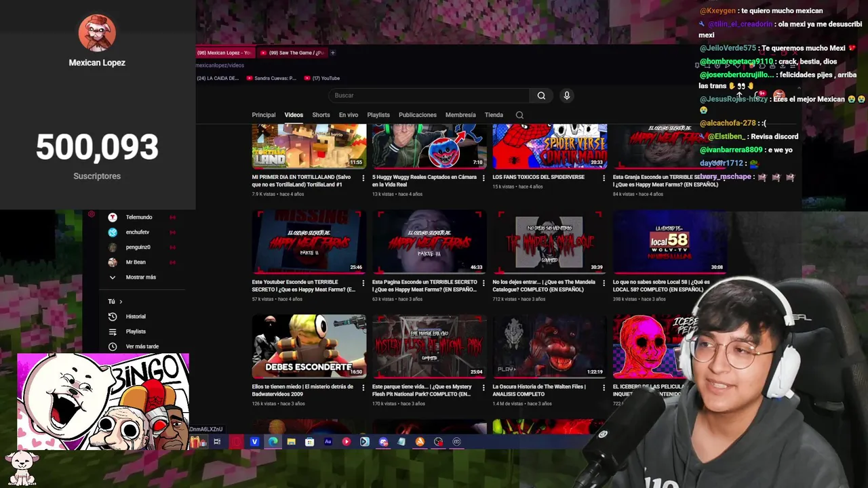The height and width of the screenshot is (488, 868).
Task: Open the orange circular app in taskbar
Action: click(420, 442)
